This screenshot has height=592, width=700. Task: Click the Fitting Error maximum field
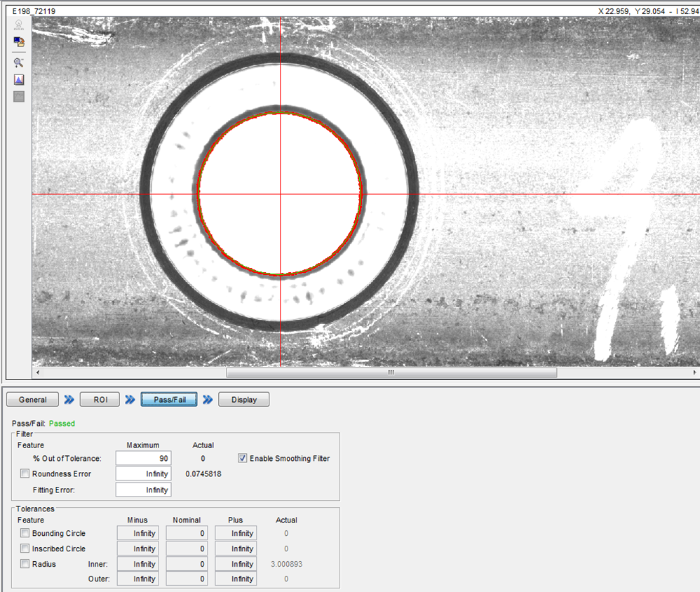(x=143, y=490)
